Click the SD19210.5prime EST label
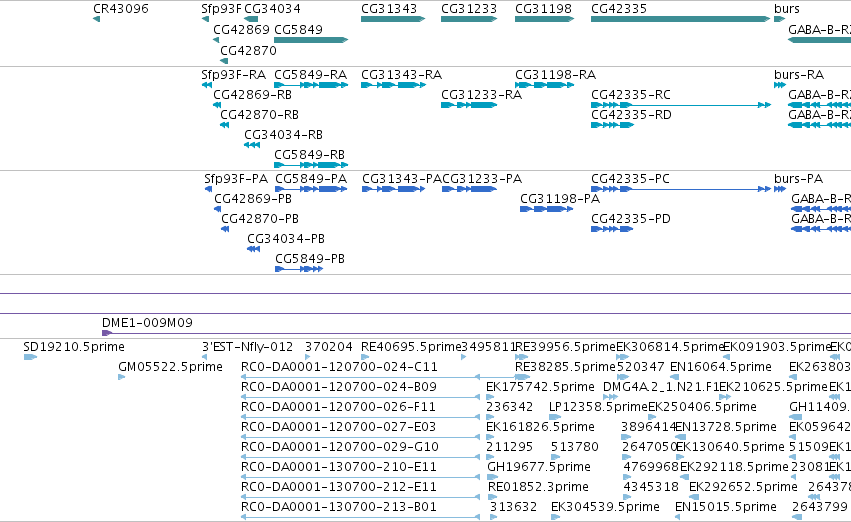Viewport: 851px width, 522px height. [x=74, y=347]
